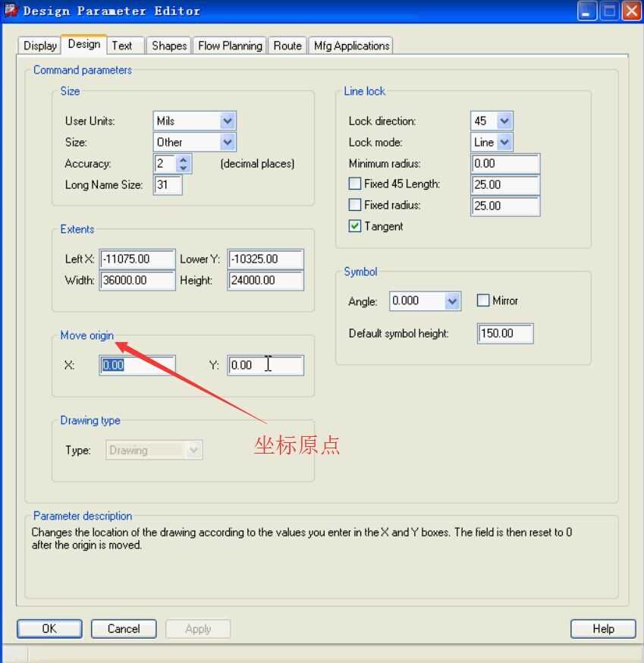Enable the Mirror checkbox
Screen dimensions: 644x663
483,300
